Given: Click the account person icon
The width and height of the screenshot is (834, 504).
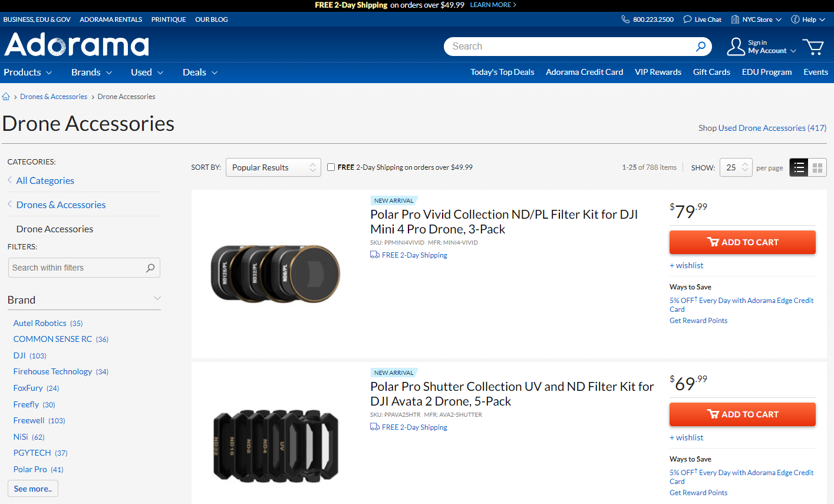Looking at the screenshot, I should tap(736, 47).
